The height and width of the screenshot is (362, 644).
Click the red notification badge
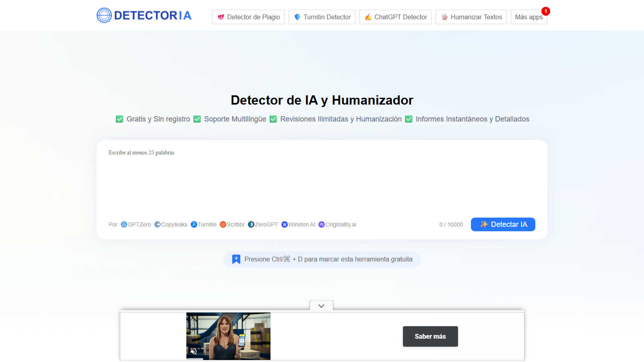coord(546,11)
